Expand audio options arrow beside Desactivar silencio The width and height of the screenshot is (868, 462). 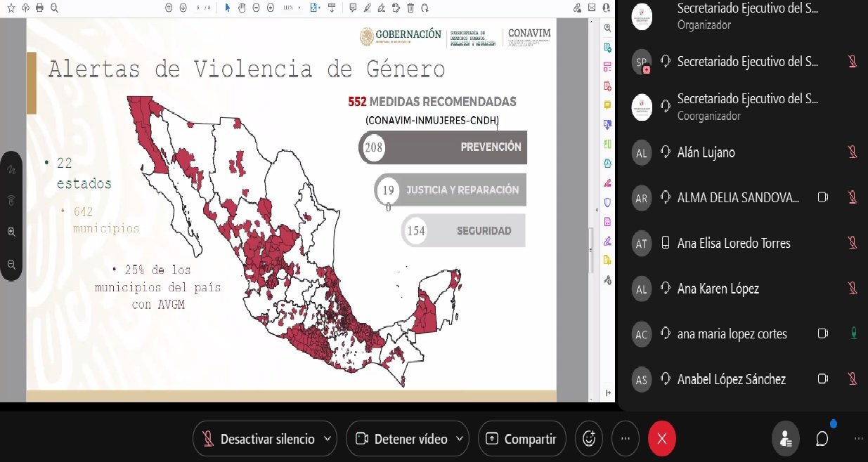pos(327,439)
